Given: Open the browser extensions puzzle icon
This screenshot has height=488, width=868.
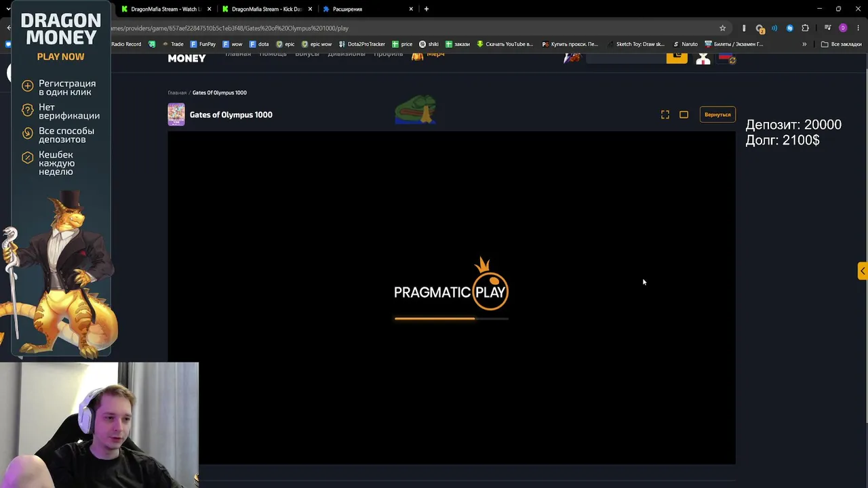Looking at the screenshot, I should [805, 28].
